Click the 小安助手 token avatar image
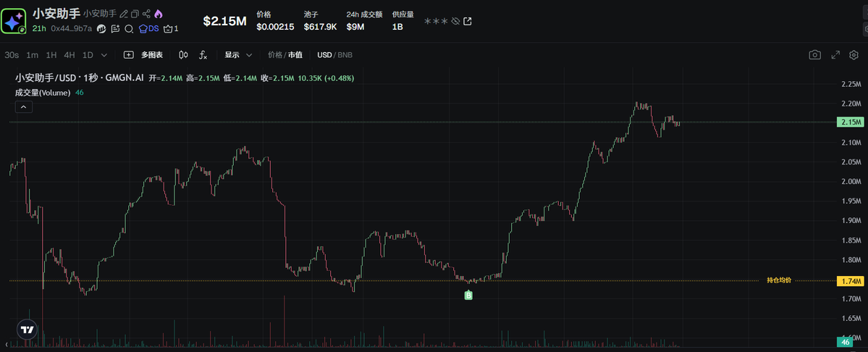Image resolution: width=868 pixels, height=352 pixels. click(x=14, y=21)
